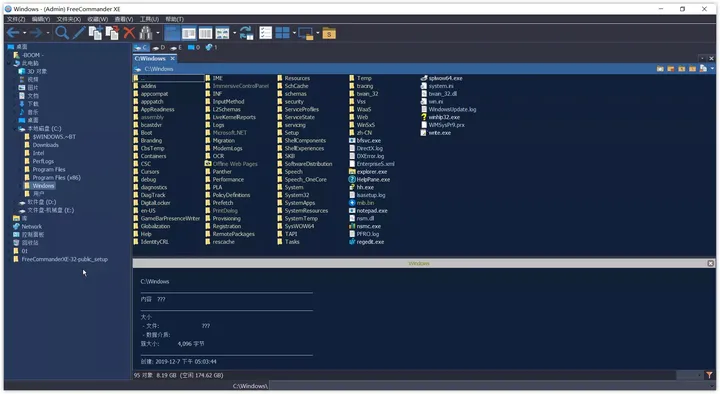This screenshot has height=394, width=720.
Task: Toggle the filter funnel in status bar
Action: point(709,375)
